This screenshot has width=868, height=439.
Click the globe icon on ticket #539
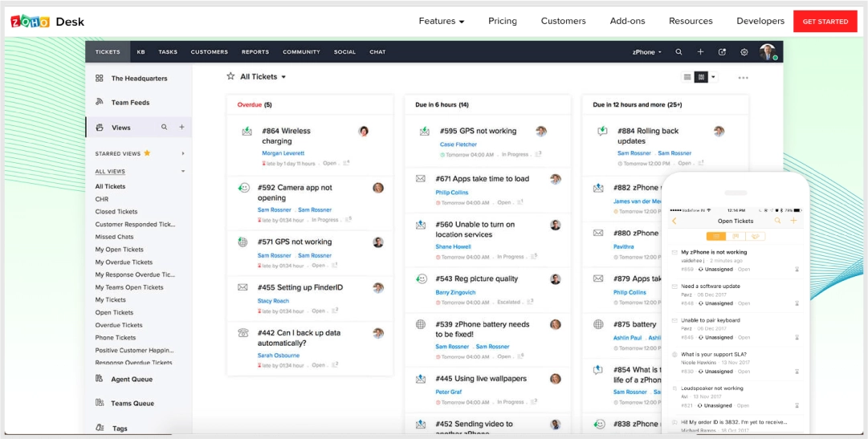pyautogui.click(x=421, y=324)
